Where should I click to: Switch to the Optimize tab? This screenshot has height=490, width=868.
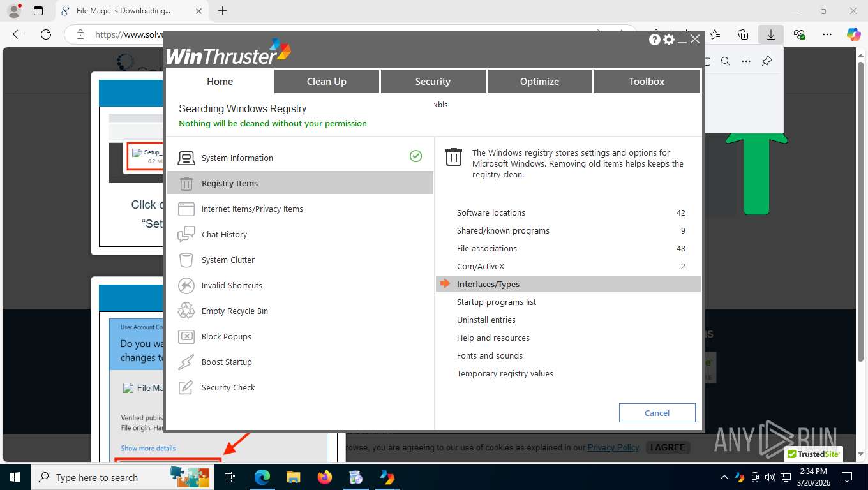[539, 82]
